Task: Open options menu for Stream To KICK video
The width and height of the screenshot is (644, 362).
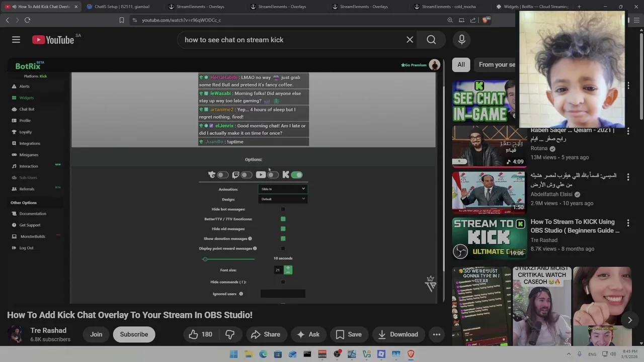Action: point(628,223)
